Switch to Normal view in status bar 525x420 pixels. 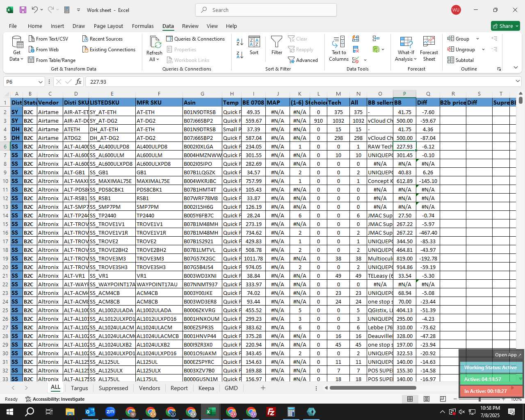tap(410, 399)
